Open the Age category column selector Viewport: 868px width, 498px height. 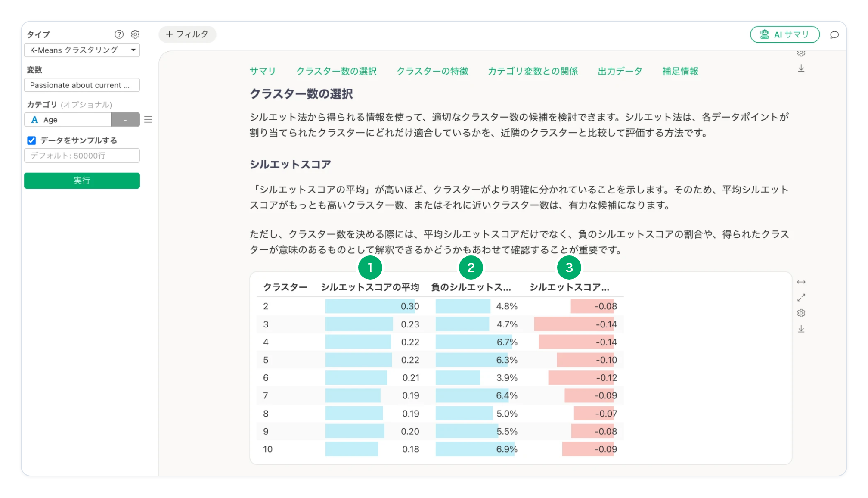pyautogui.click(x=68, y=120)
